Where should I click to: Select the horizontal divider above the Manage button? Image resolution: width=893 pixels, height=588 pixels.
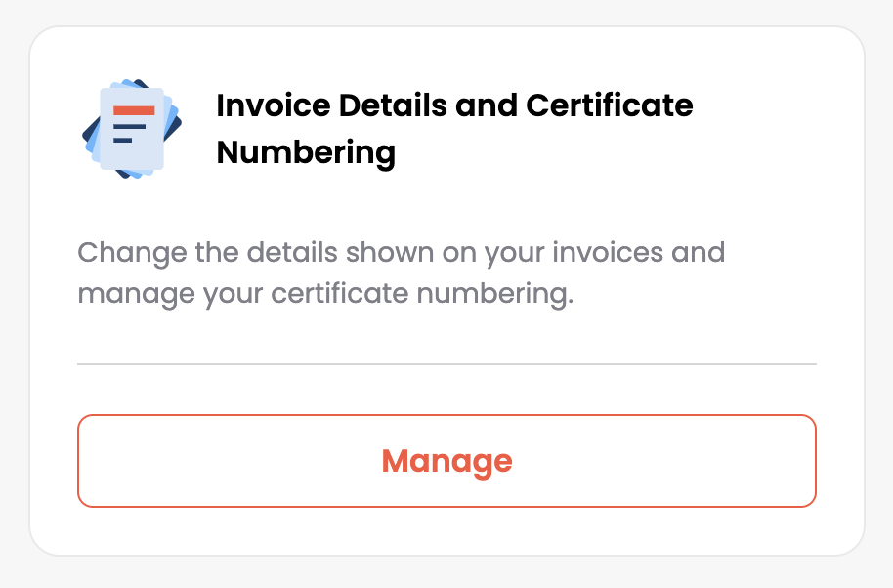(x=446, y=363)
